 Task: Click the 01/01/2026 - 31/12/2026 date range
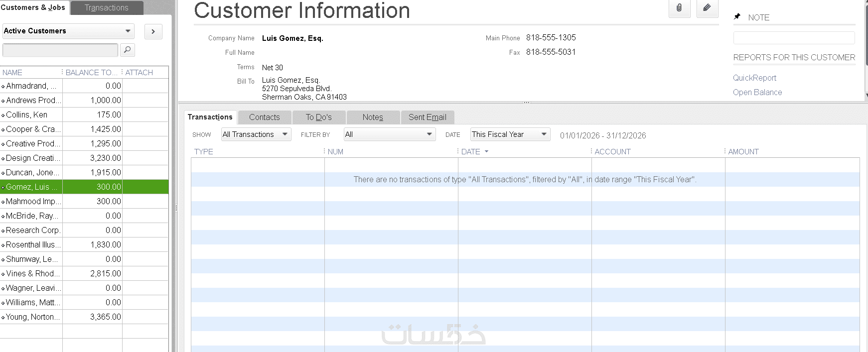click(603, 135)
